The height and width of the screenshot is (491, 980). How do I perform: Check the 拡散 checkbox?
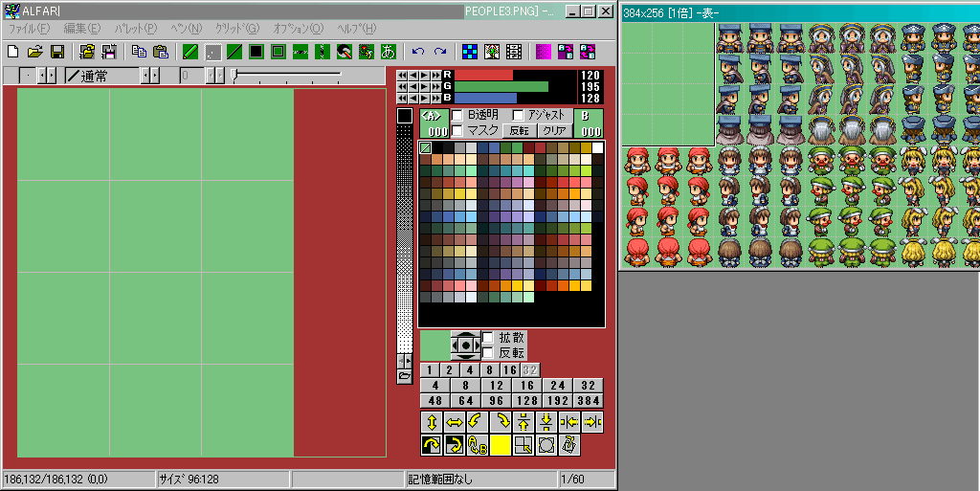point(487,338)
